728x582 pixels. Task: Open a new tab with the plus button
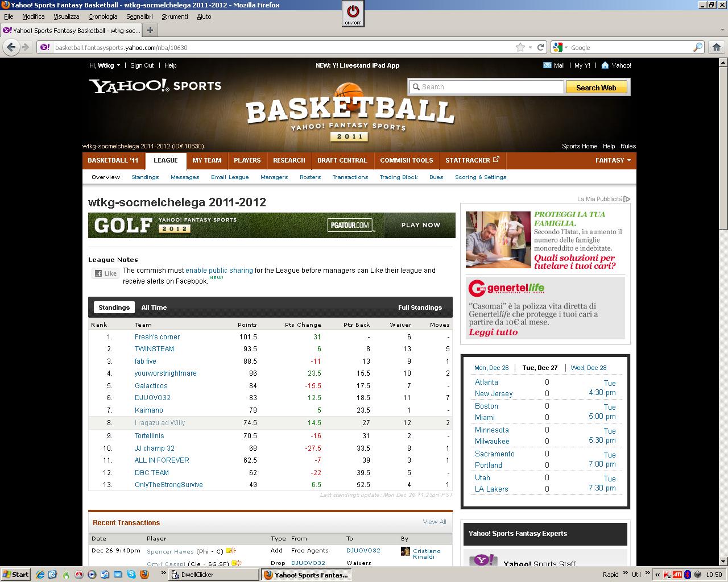coord(150,31)
